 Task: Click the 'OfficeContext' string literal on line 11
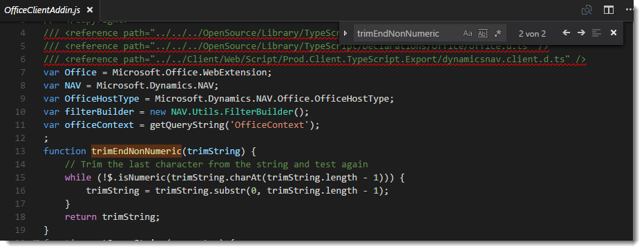click(269, 125)
